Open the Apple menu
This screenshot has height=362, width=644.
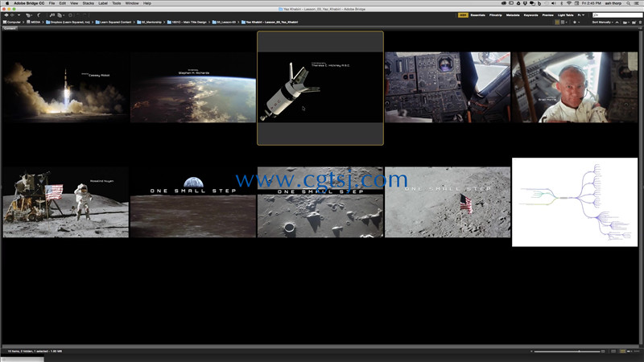pyautogui.click(x=7, y=3)
